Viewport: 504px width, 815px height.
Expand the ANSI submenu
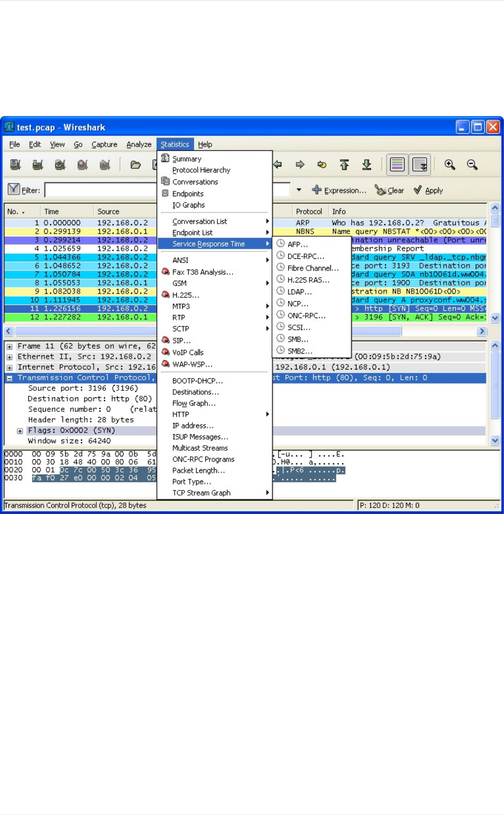point(215,260)
